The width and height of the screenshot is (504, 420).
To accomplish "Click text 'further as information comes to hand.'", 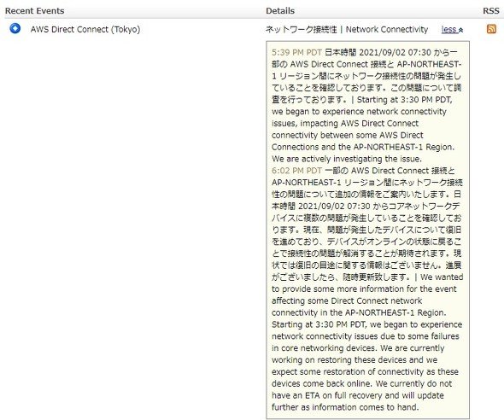I will [x=345, y=407].
